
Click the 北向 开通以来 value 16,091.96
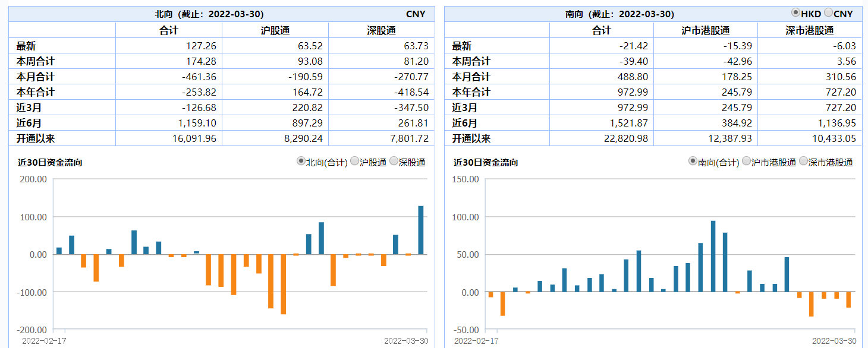pos(194,138)
